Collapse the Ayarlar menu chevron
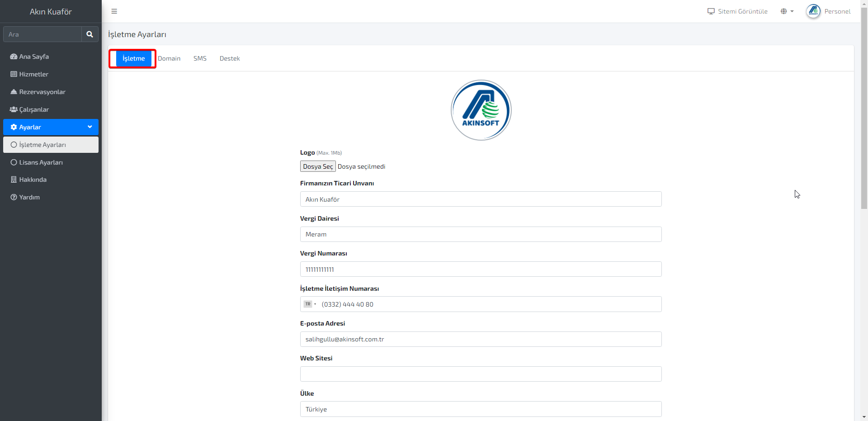 (90, 127)
